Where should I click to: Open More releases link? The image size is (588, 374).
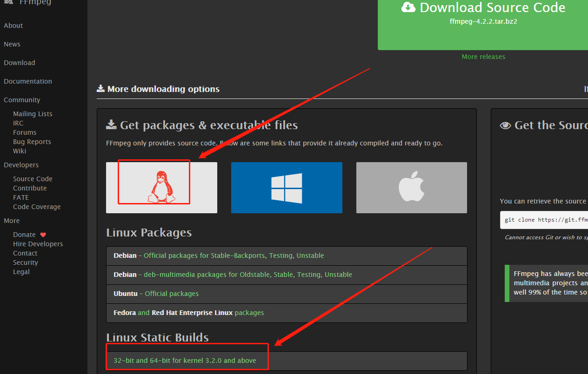pyautogui.click(x=483, y=57)
